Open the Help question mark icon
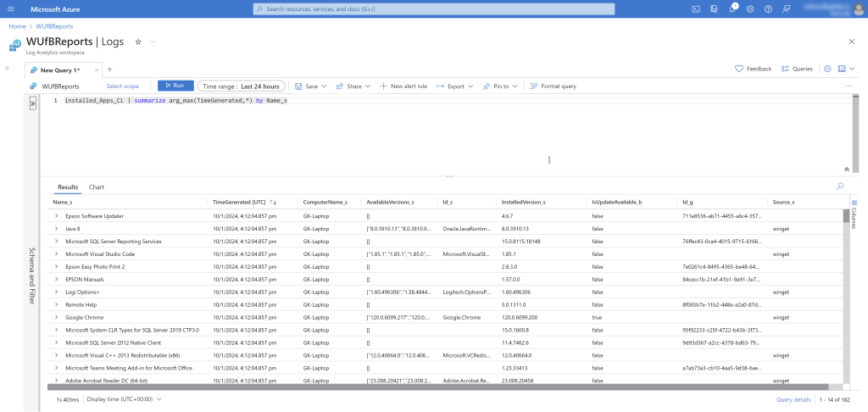 768,8
